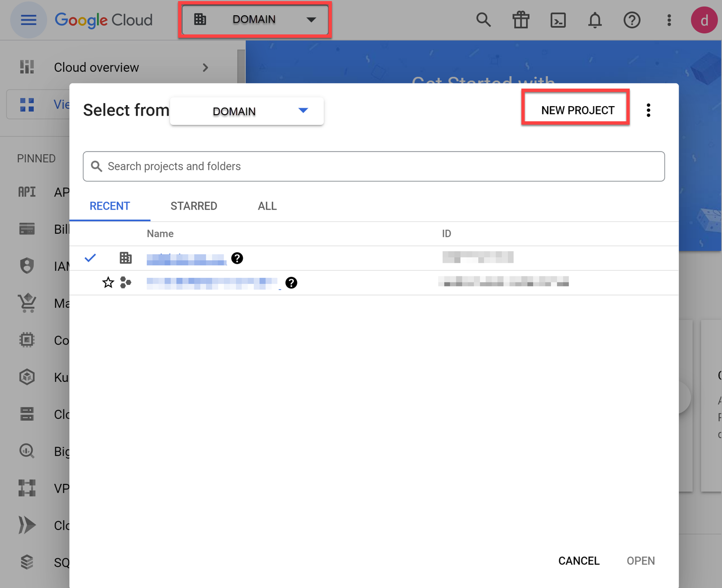Open dialog's three-dot more options menu

(648, 110)
